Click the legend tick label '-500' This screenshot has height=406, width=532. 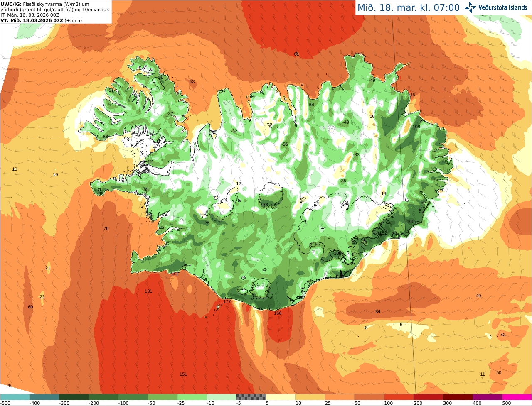[6, 403]
